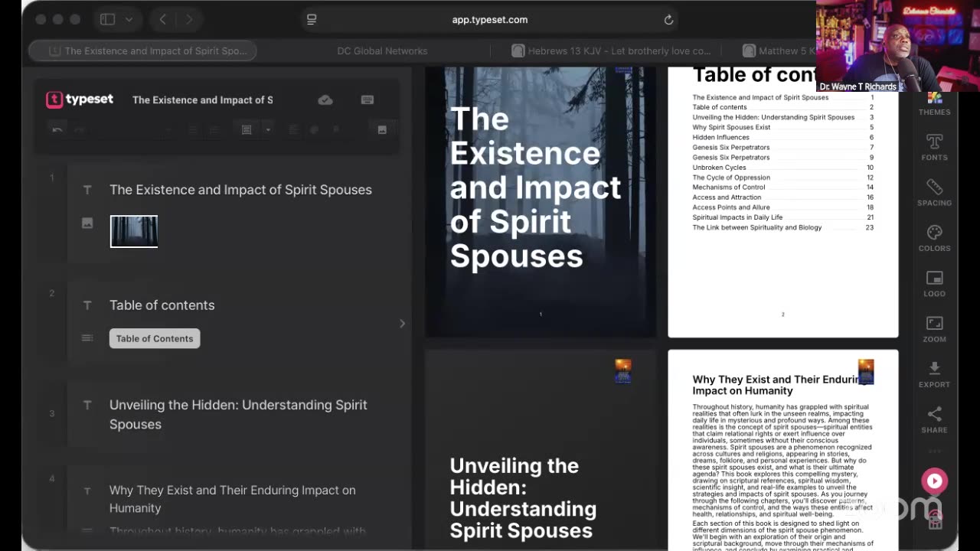Click the page settings icon in address bar
Image resolution: width=980 pixels, height=551 pixels.
312,20
